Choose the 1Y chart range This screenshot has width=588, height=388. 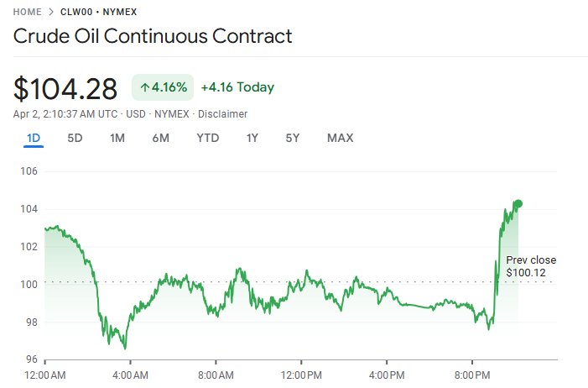coord(252,138)
